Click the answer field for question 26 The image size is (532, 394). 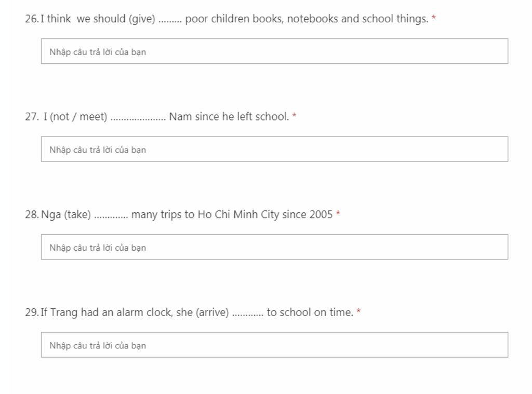pos(274,51)
